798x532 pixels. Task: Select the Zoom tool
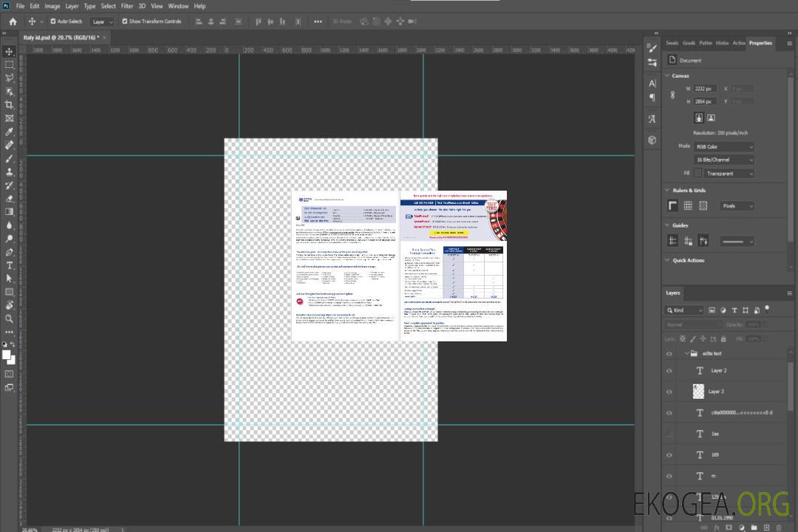[x=10, y=318]
